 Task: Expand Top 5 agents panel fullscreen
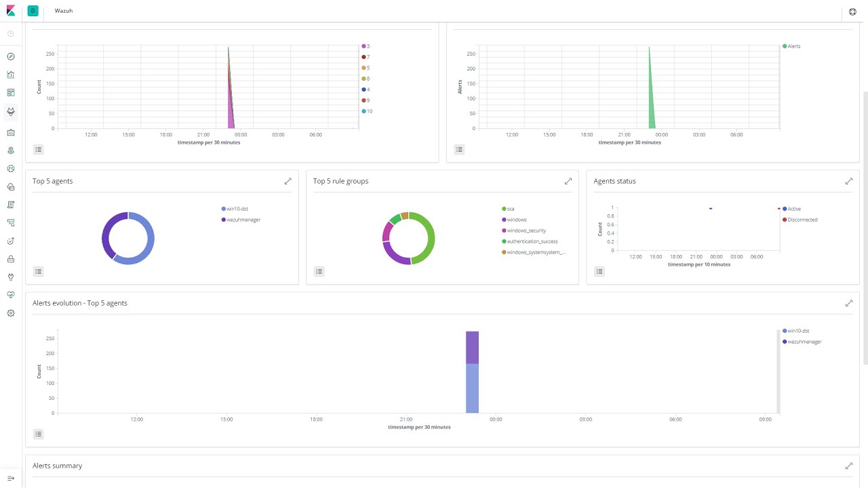point(288,181)
